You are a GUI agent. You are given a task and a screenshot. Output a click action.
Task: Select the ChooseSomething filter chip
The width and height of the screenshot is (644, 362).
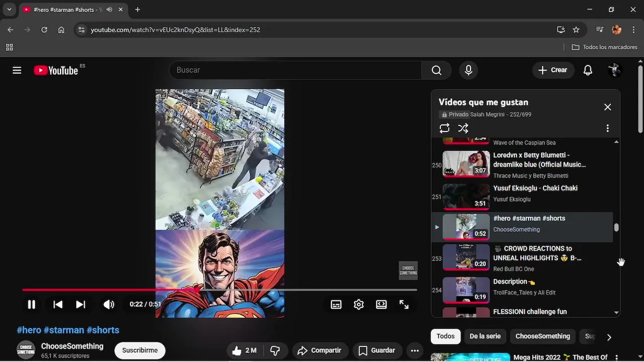pyautogui.click(x=543, y=336)
